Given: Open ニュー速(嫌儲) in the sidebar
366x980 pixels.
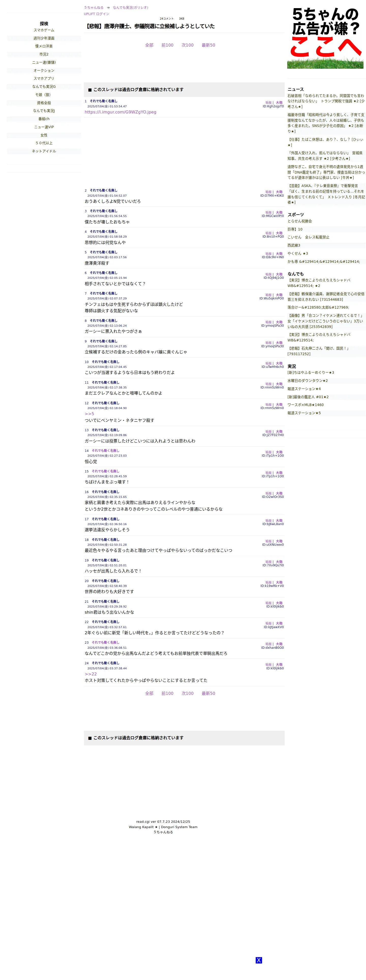Looking at the screenshot, I should click(x=44, y=62).
